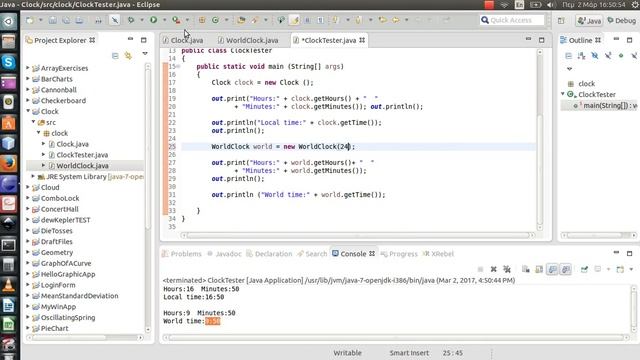Toggle Link with Editor in Project Explorer

(128, 56)
